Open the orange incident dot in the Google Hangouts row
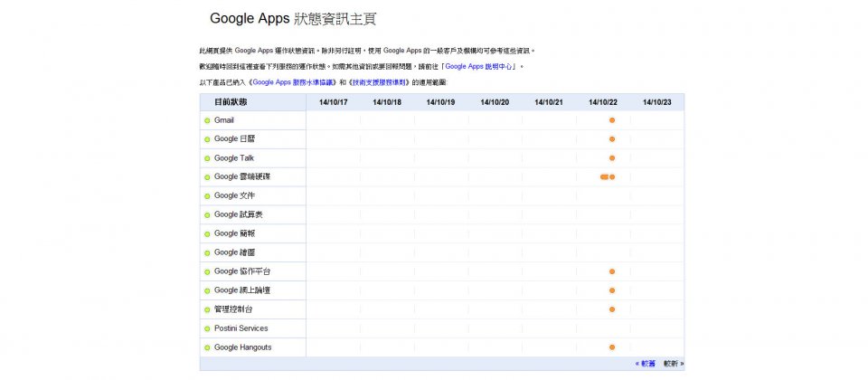868x380 pixels. (612, 347)
